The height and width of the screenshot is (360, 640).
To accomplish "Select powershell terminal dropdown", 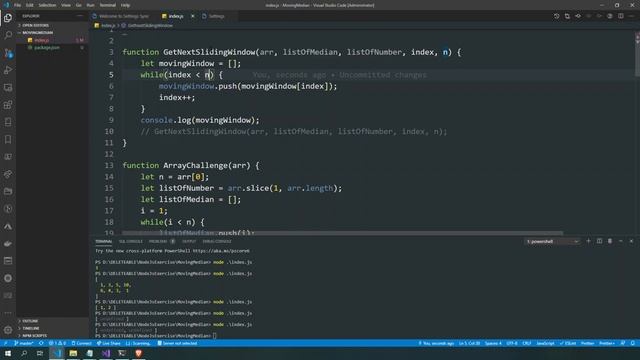I will click(552, 241).
